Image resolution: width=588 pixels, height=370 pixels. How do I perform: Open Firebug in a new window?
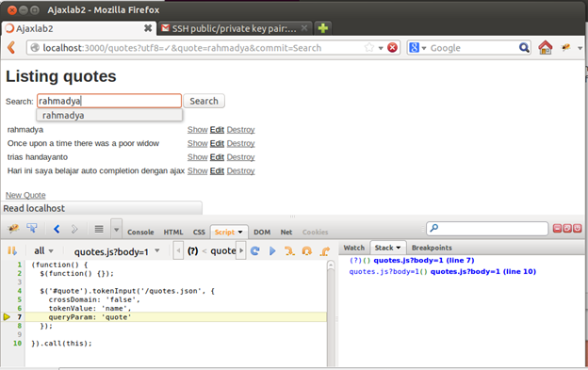[x=567, y=229]
